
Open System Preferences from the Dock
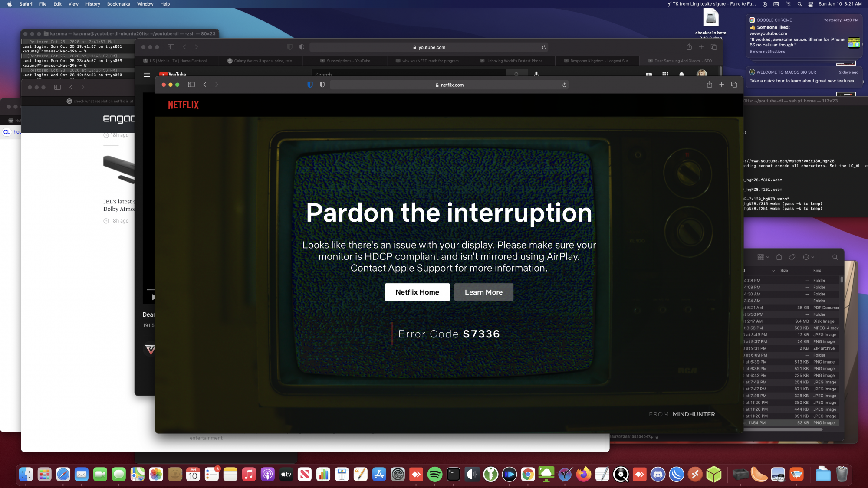tap(398, 475)
